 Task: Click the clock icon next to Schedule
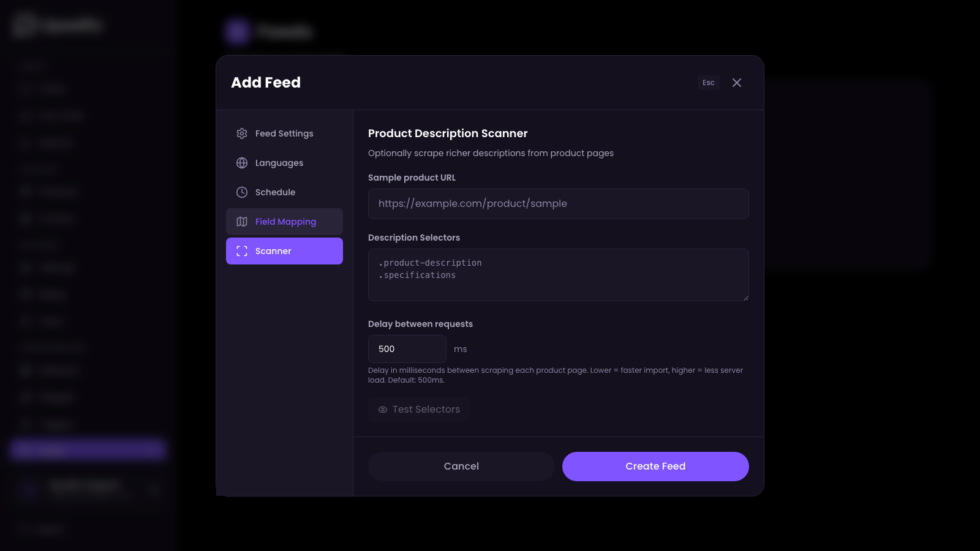point(242,192)
